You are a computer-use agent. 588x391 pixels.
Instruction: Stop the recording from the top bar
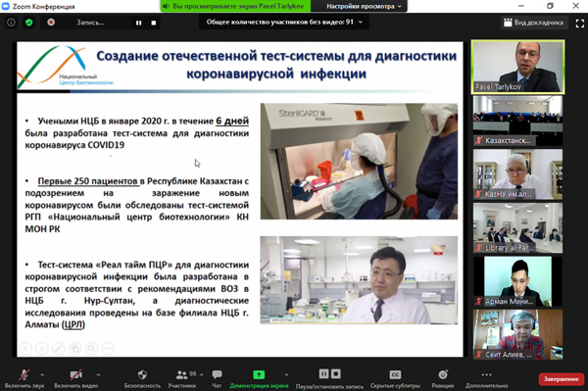154,23
